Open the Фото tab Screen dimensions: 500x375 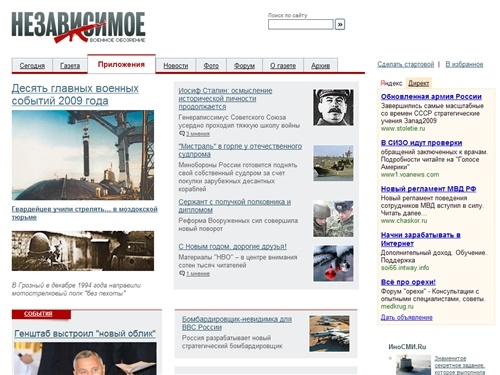coord(211,66)
